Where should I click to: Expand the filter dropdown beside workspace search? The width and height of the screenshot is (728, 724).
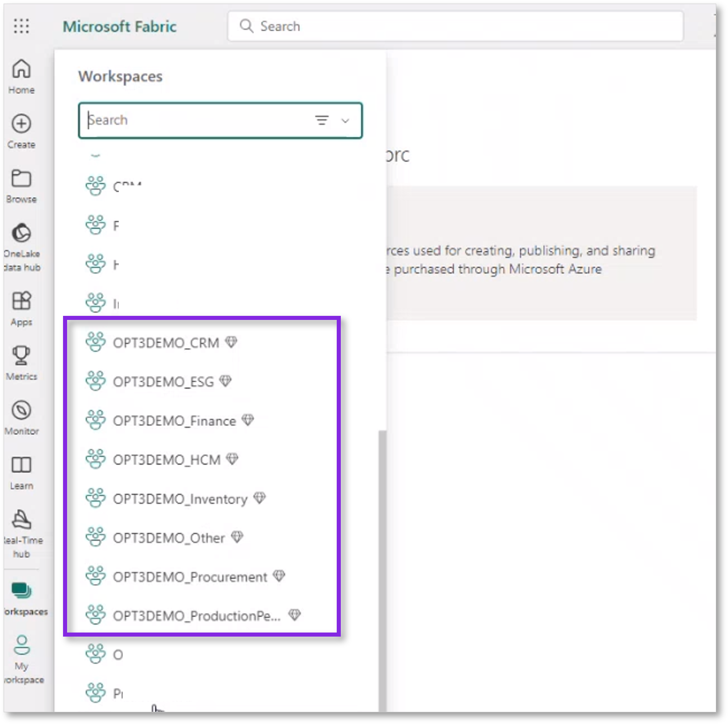345,120
